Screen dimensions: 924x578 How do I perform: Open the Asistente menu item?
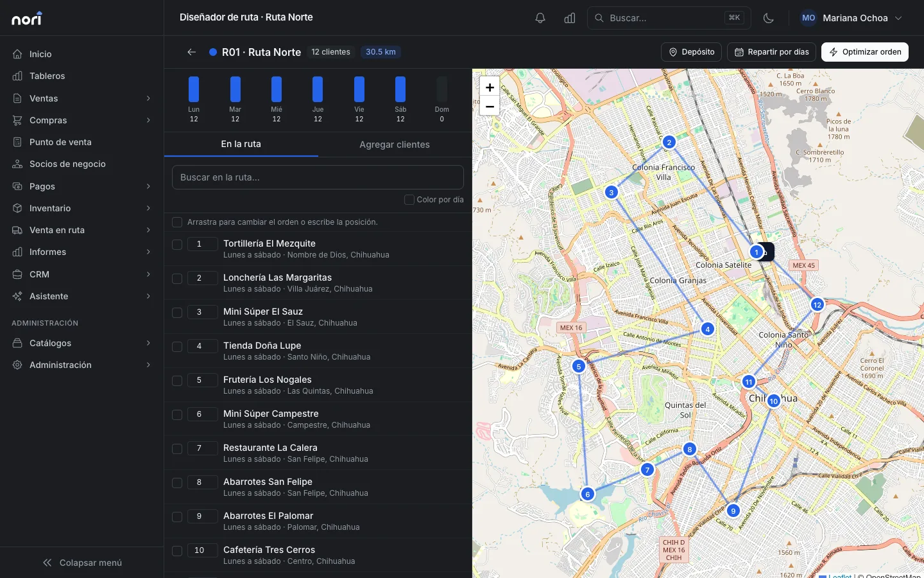pos(82,296)
